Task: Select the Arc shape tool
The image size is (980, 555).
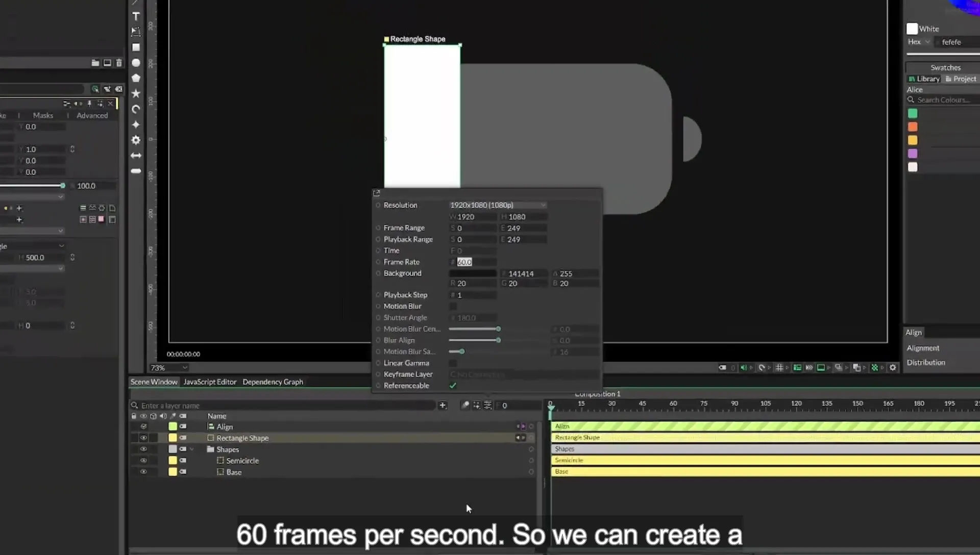Action: click(x=136, y=109)
